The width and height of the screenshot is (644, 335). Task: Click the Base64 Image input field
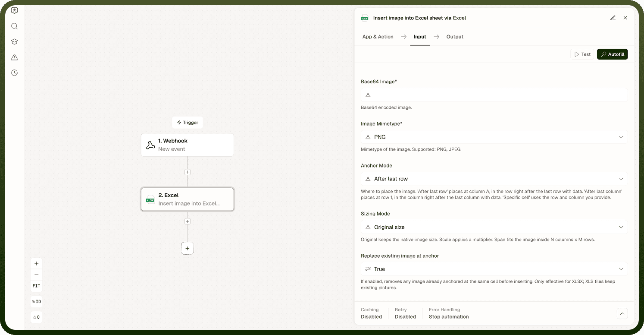coord(494,95)
